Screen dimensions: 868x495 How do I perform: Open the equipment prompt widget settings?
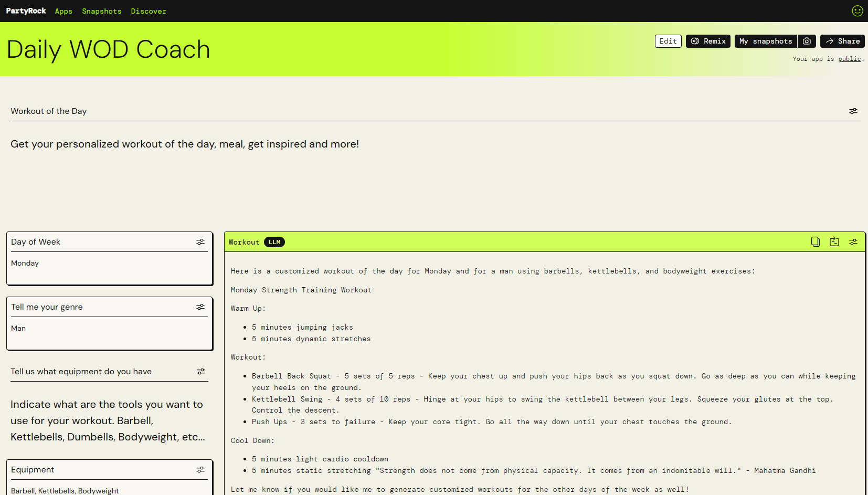(201, 372)
